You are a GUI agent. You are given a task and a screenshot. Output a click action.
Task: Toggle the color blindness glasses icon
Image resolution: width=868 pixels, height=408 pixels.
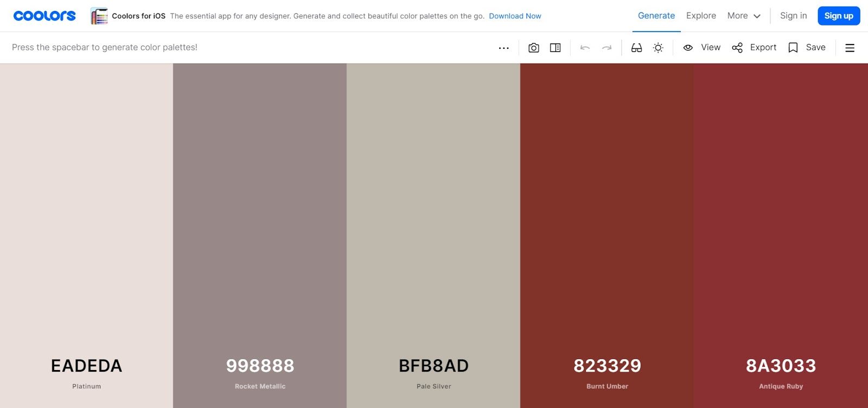(x=636, y=48)
